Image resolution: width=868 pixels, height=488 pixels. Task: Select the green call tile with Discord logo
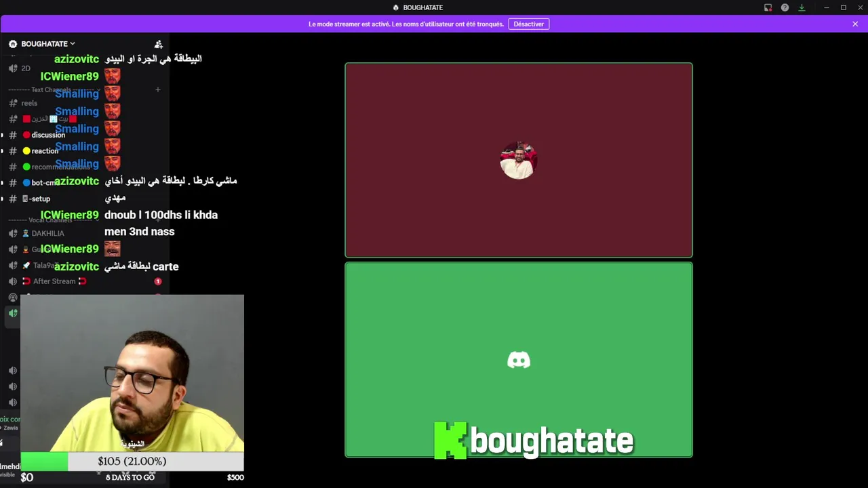519,360
